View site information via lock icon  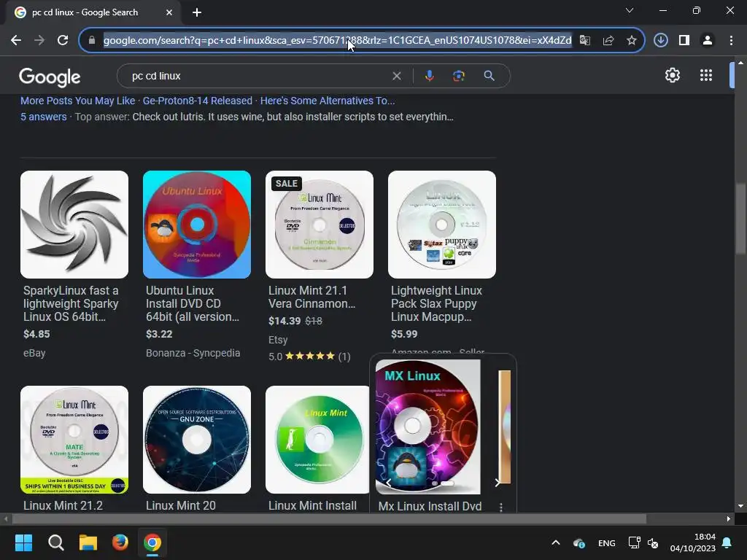[92, 41]
